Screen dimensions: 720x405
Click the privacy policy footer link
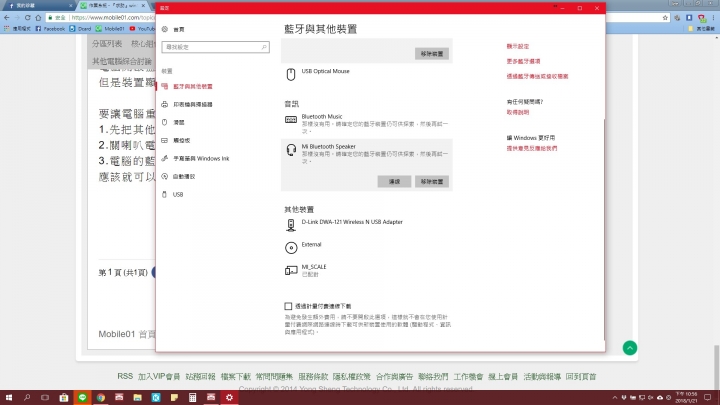pyautogui.click(x=352, y=377)
